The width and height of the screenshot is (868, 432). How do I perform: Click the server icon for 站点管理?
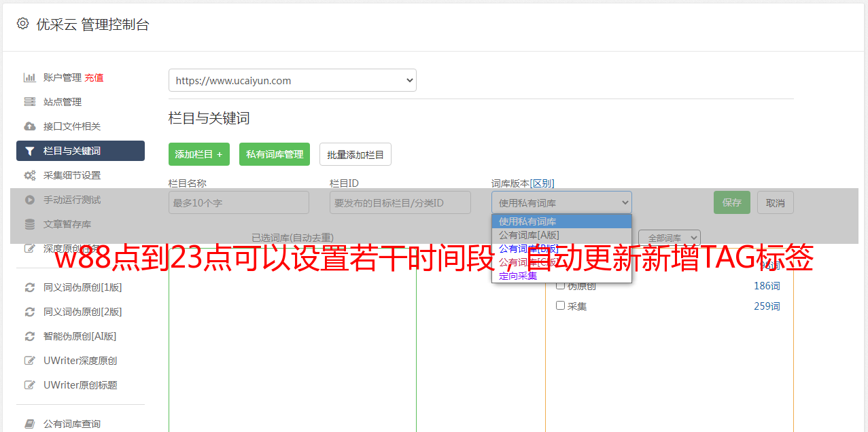point(30,102)
